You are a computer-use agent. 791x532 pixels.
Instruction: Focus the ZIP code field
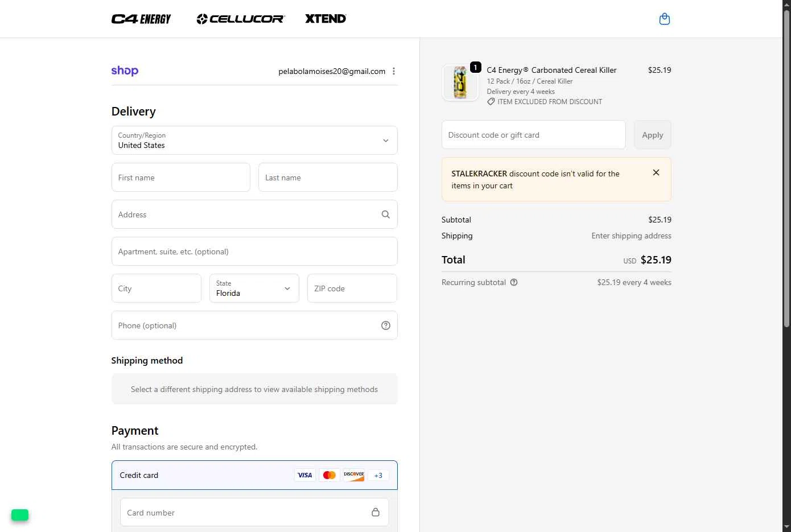[352, 288]
